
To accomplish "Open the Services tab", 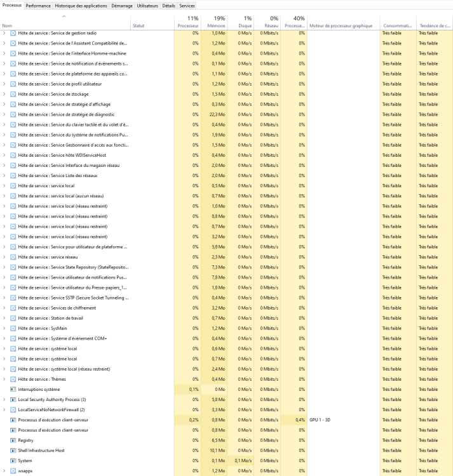I will pos(187,5).
